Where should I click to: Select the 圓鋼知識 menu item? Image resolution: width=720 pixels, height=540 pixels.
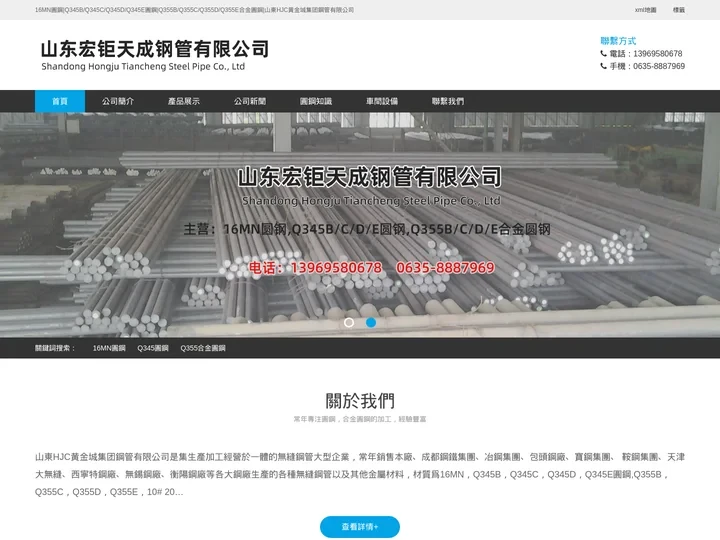pyautogui.click(x=316, y=101)
